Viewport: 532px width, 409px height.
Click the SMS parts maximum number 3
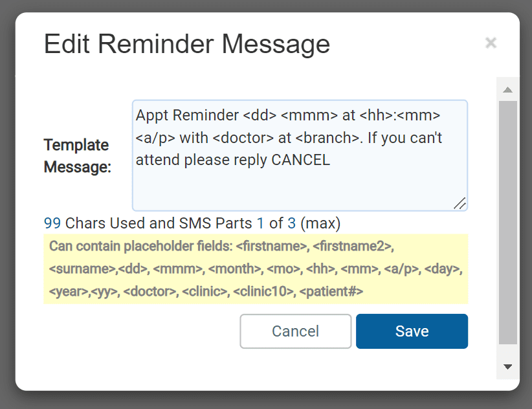[291, 223]
